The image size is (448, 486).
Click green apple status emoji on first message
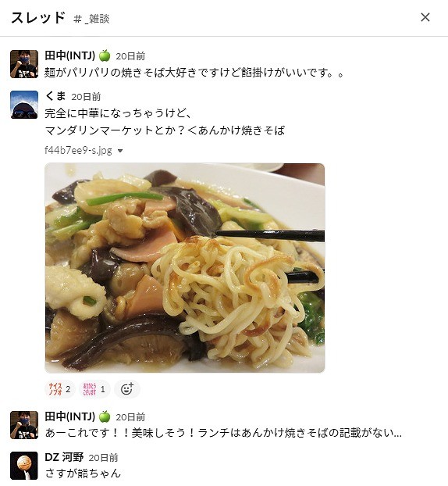105,55
